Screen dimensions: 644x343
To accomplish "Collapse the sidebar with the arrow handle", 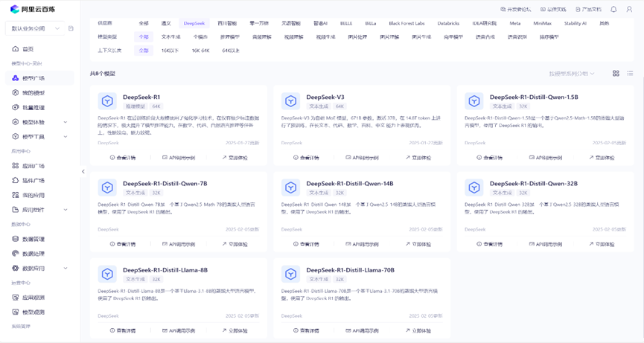I will pyautogui.click(x=83, y=171).
